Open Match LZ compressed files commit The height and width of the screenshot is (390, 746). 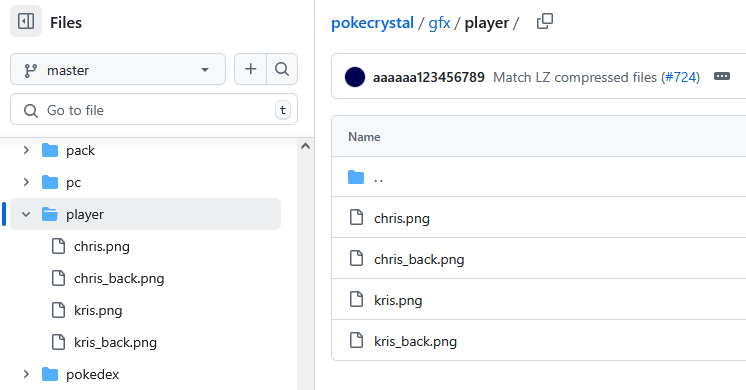[575, 77]
